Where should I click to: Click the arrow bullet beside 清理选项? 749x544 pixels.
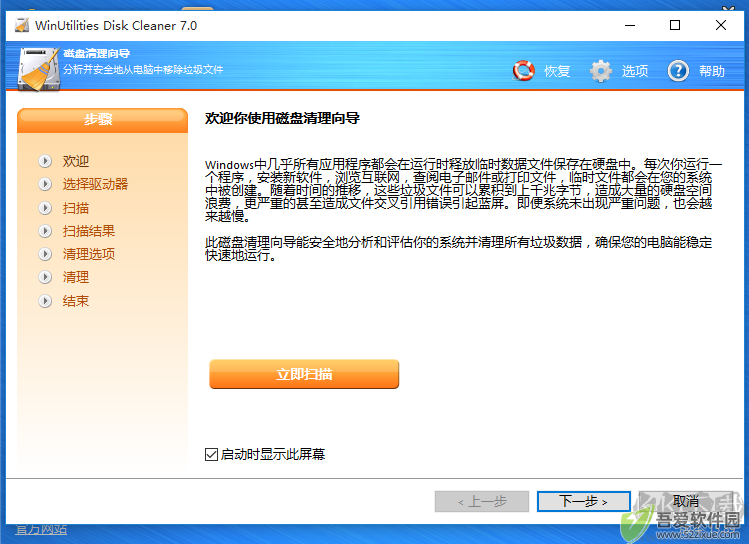(45, 254)
